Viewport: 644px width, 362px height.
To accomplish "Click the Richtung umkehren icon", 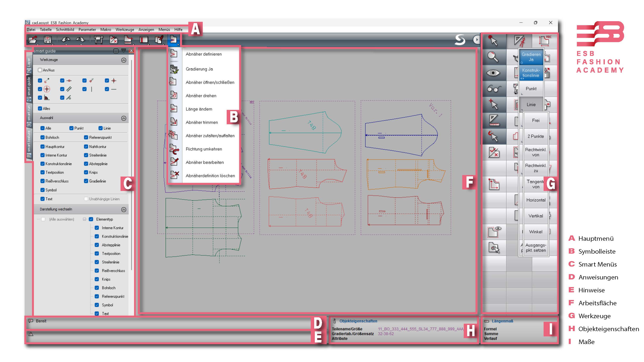I will pyautogui.click(x=174, y=149).
